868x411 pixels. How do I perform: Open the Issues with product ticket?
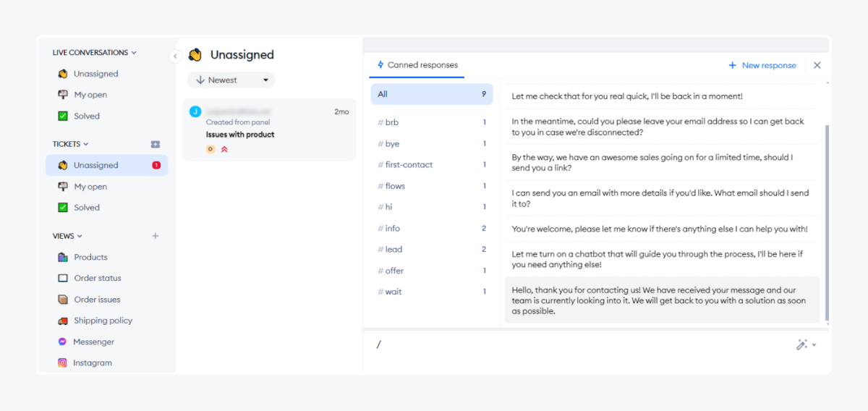269,130
